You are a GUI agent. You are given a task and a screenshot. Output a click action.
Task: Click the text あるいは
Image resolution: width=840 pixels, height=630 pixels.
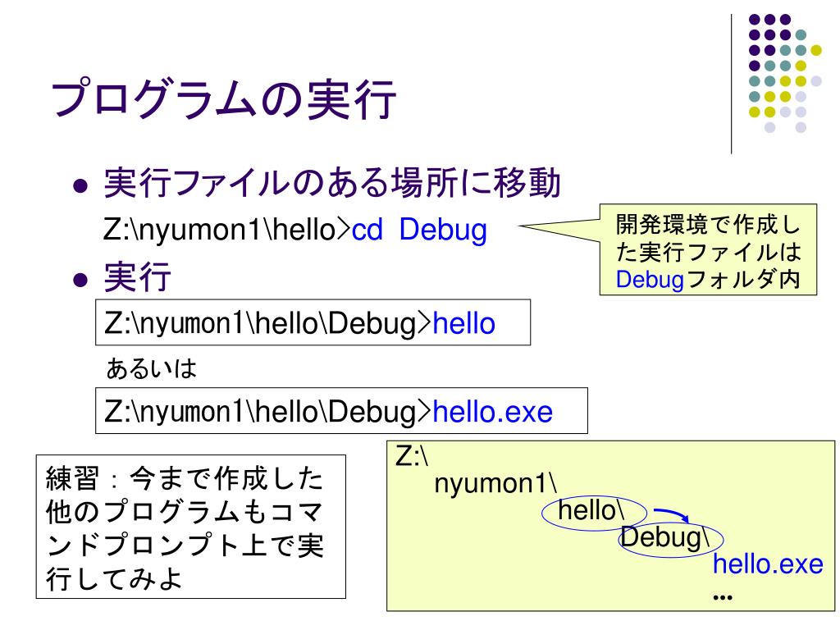(x=151, y=368)
